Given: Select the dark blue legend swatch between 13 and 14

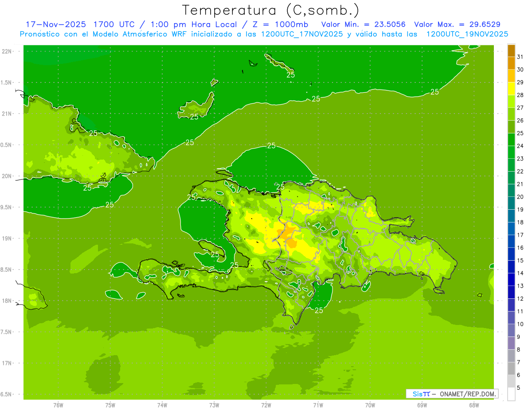Looking at the screenshot, I should [x=511, y=279].
